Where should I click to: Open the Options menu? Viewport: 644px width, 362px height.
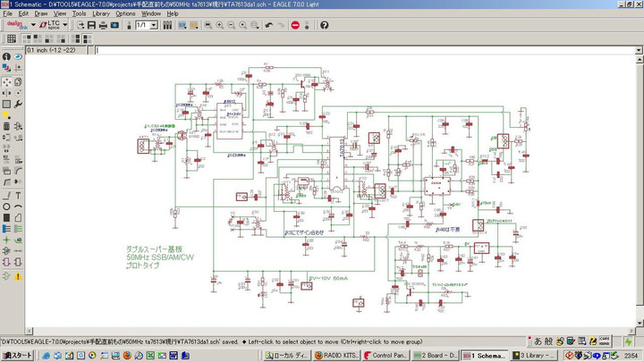tap(125, 13)
